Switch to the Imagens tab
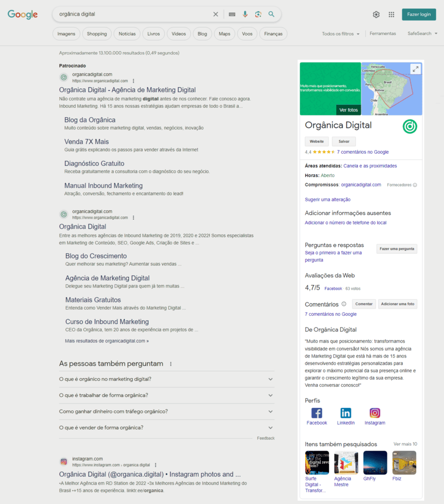 66,33
